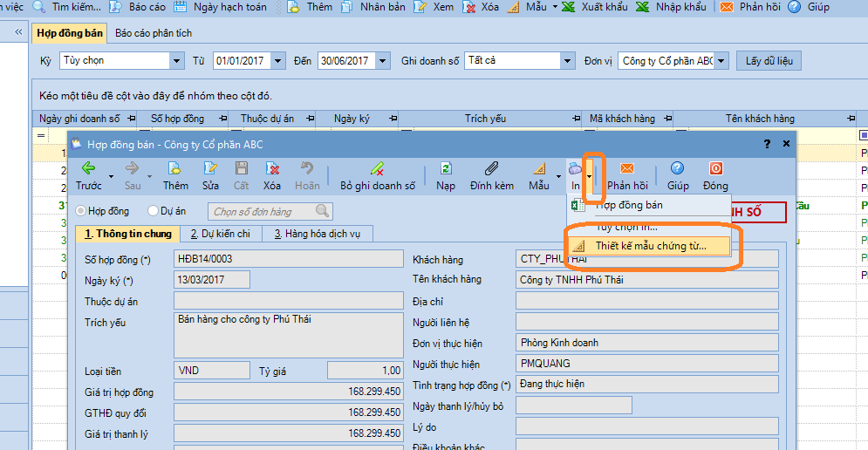Image resolution: width=868 pixels, height=450 pixels.
Task: Switch to Báo cáo phân tích tab
Action: [x=154, y=33]
